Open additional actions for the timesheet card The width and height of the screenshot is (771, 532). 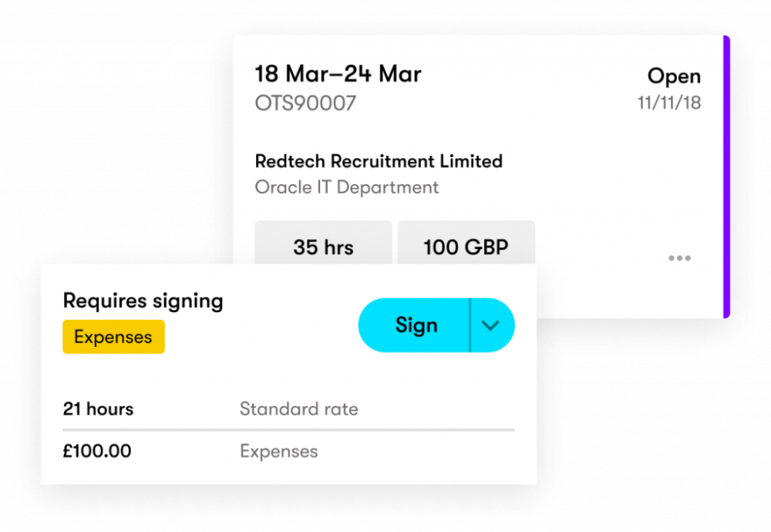click(x=679, y=258)
